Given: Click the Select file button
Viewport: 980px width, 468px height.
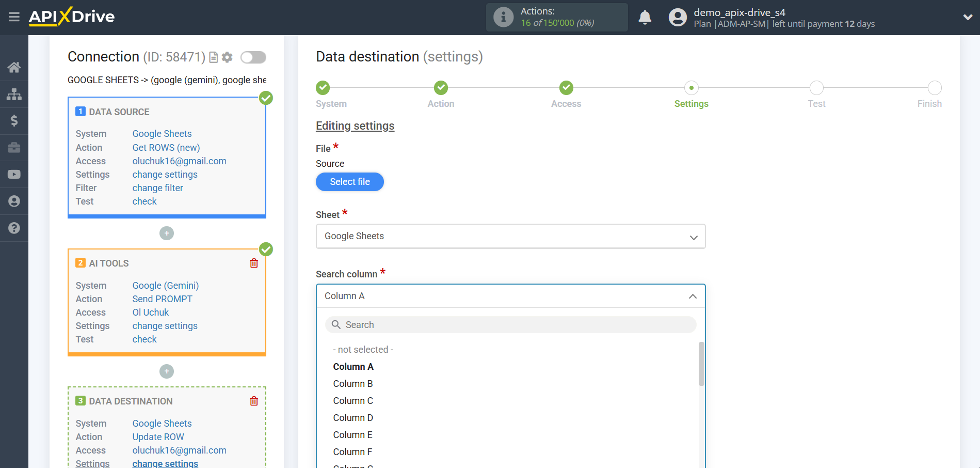Looking at the screenshot, I should tap(349, 182).
